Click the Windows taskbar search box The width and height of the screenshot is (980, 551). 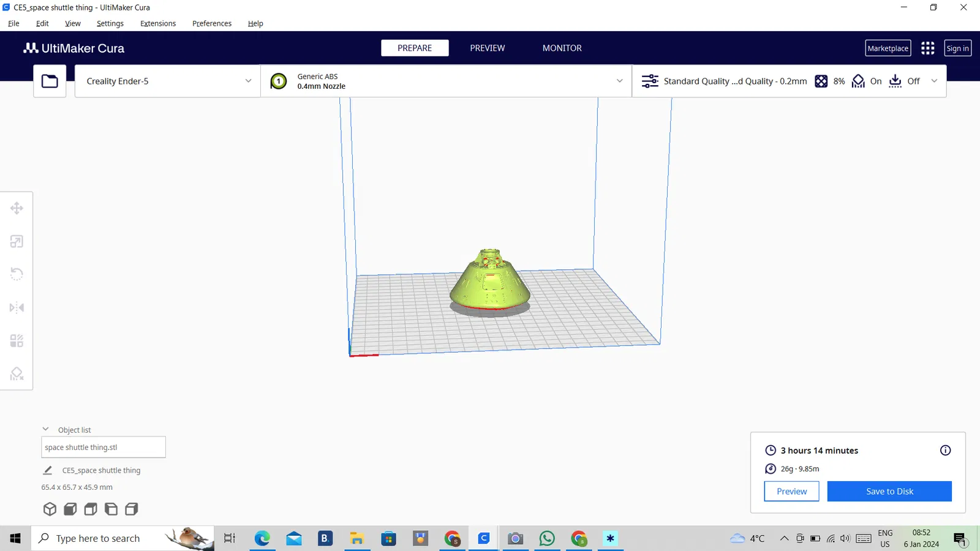(123, 538)
